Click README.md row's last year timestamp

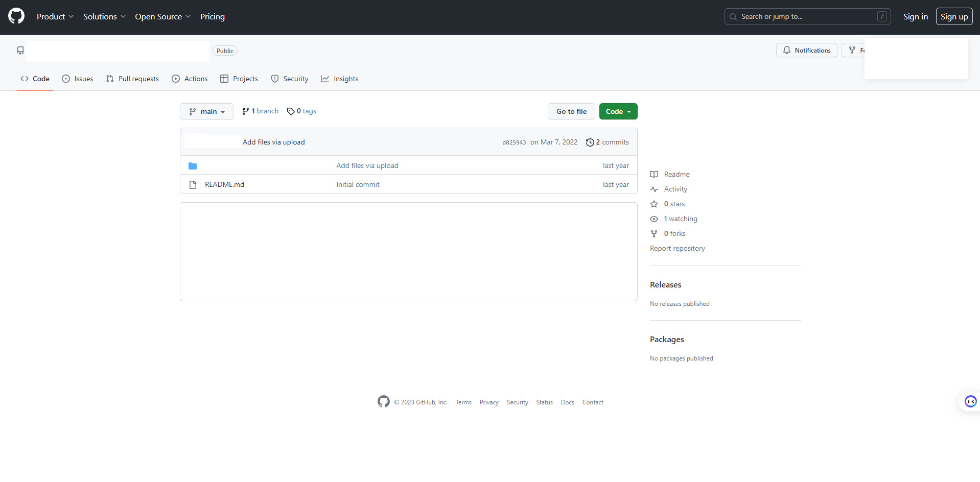[616, 184]
